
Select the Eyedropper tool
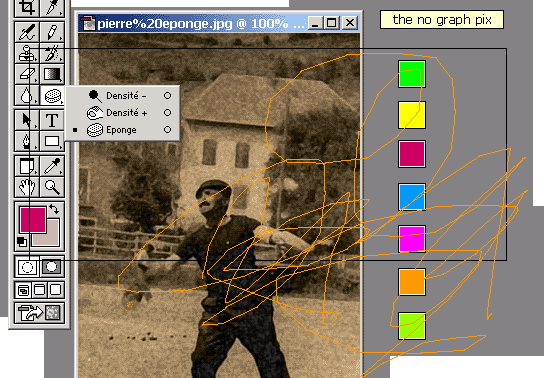pyautogui.click(x=52, y=166)
